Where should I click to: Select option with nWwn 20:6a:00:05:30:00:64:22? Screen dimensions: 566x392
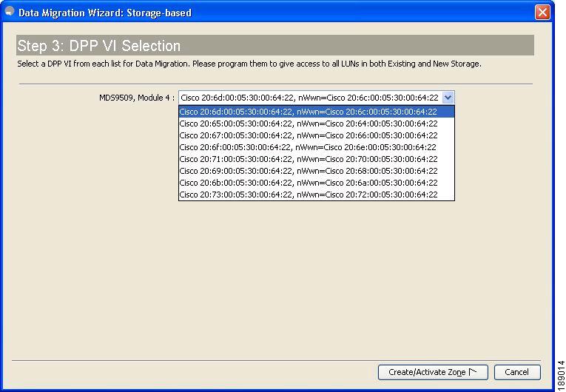[x=317, y=183]
